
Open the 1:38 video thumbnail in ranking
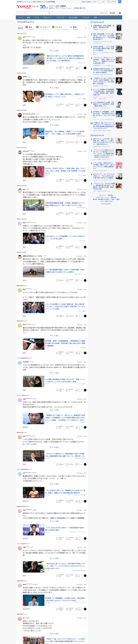119,49
